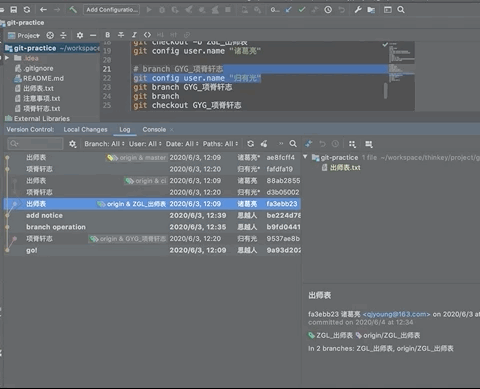This screenshot has height=389, width=480.
Task: Switch to the Console tab
Action: 154,129
